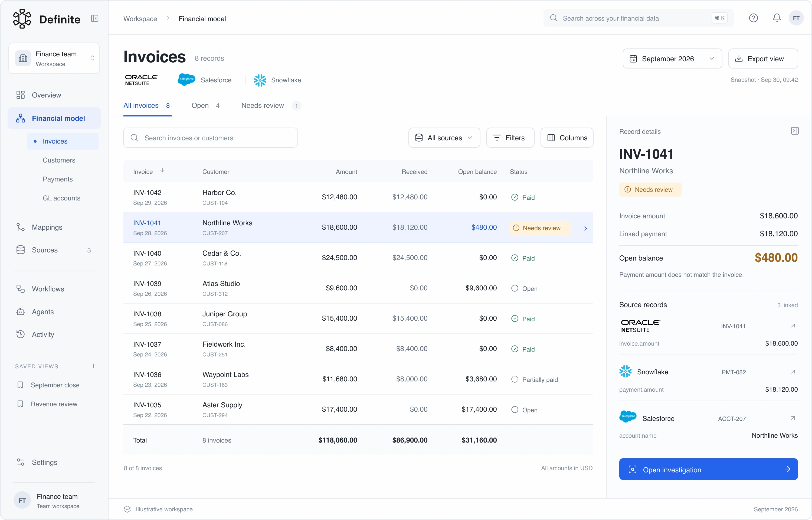
Task: Open Workflows in the sidebar
Action: (54, 289)
